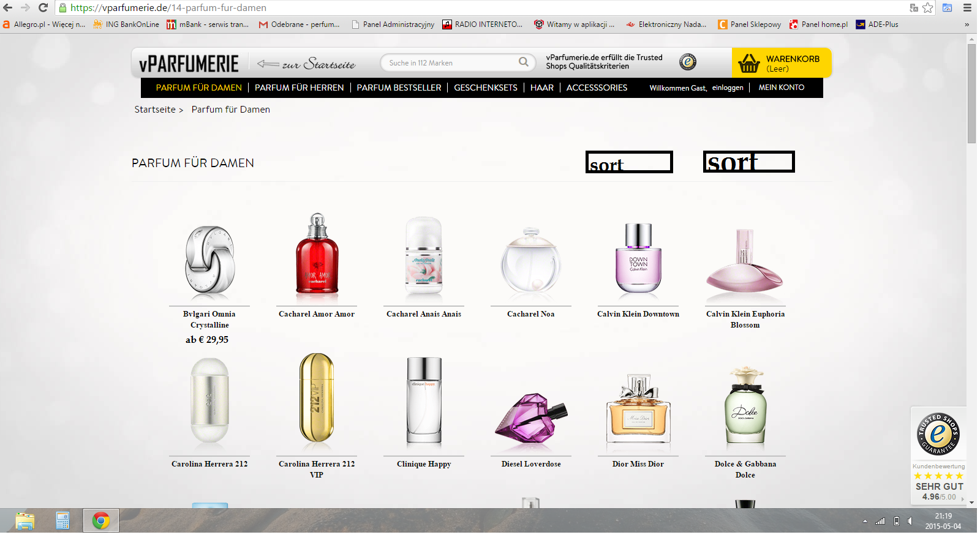Reload the page with the refresh icon
The image size is (980, 551).
pos(43,8)
